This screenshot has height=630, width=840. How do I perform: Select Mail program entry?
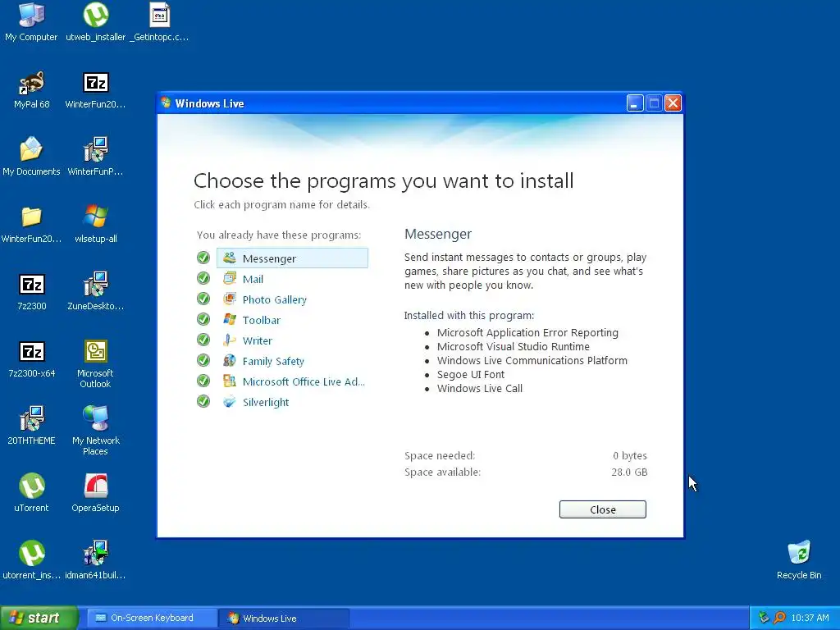click(x=253, y=279)
